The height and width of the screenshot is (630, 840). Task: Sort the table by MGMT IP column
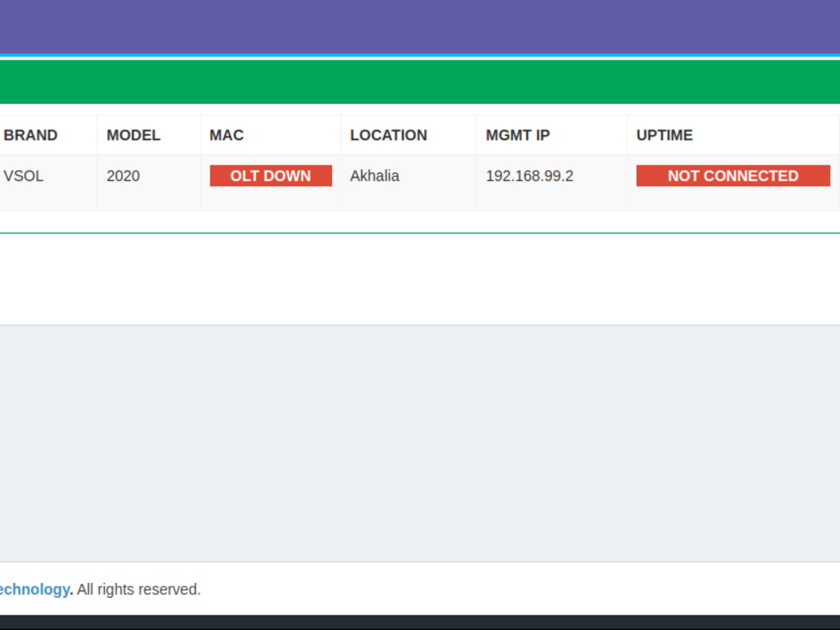(517, 134)
